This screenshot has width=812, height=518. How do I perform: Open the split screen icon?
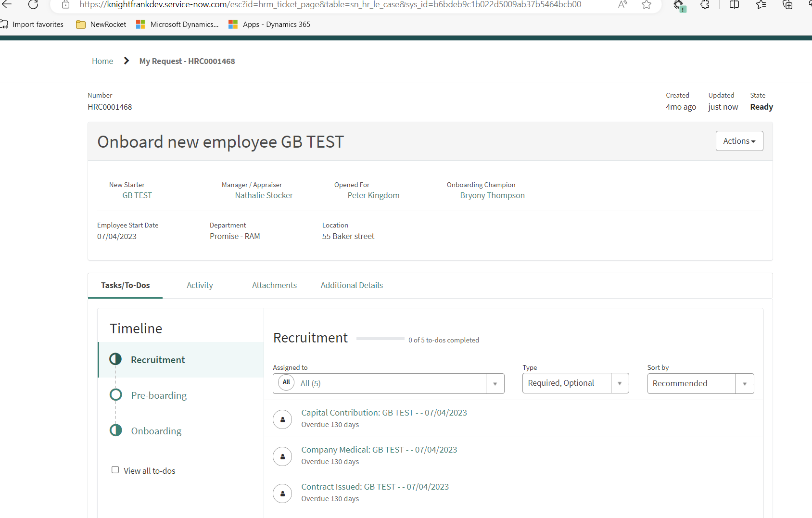click(735, 5)
